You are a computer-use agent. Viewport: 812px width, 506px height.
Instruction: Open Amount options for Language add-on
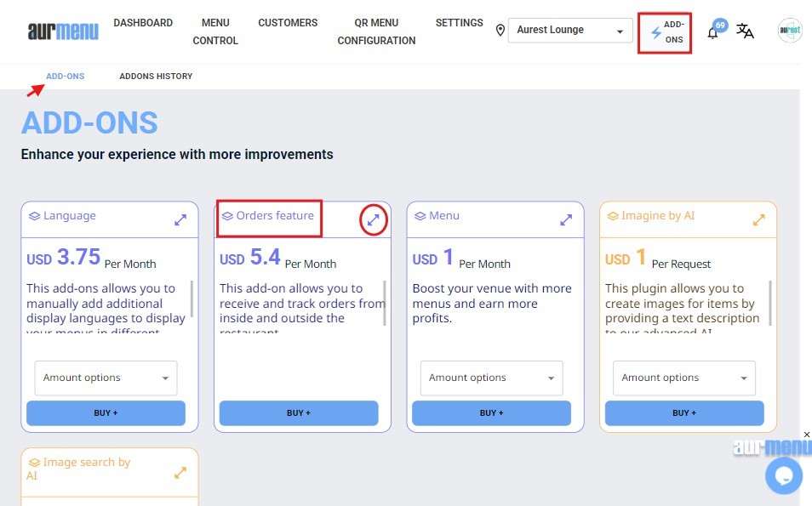point(106,378)
